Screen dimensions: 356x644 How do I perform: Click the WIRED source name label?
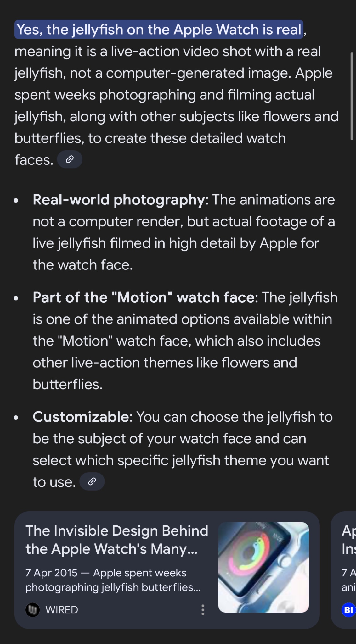pyautogui.click(x=62, y=610)
